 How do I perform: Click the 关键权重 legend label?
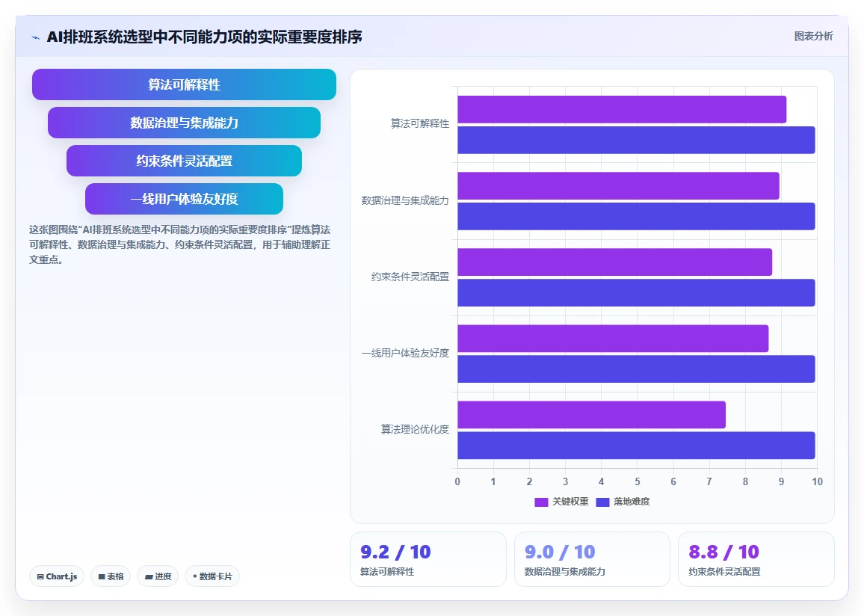click(570, 502)
